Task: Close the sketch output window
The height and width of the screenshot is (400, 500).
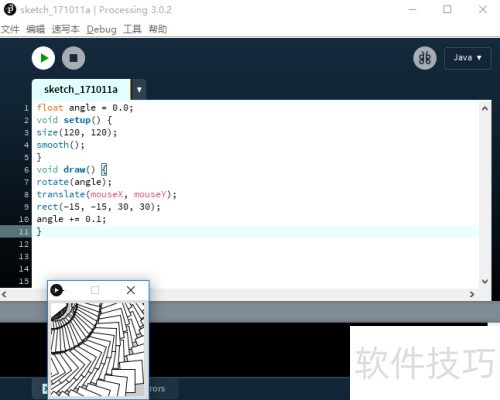Action: pos(131,290)
